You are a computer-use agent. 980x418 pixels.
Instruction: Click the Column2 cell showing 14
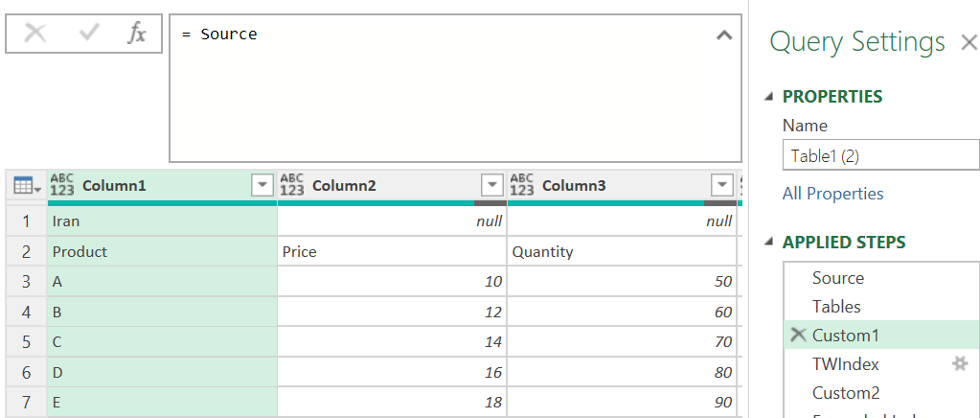393,341
